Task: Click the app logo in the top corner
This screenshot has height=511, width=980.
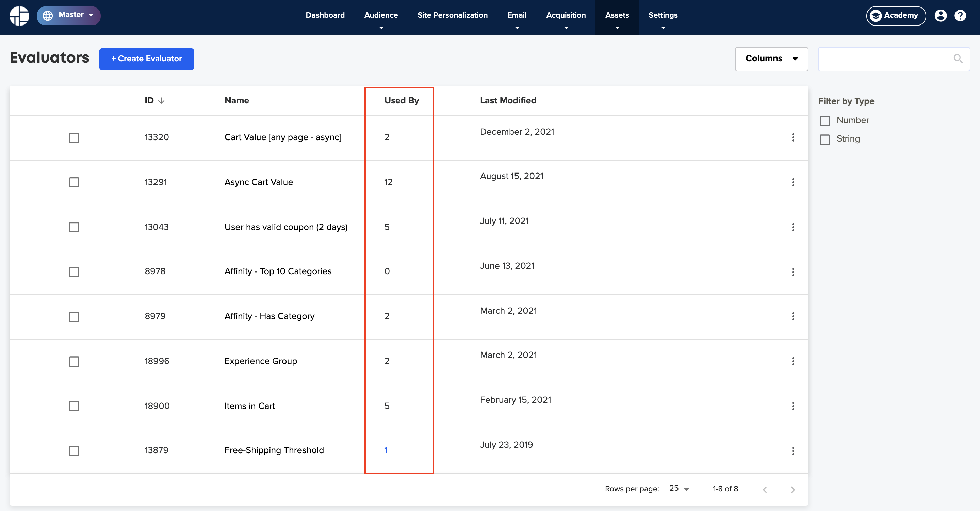Action: click(x=19, y=16)
